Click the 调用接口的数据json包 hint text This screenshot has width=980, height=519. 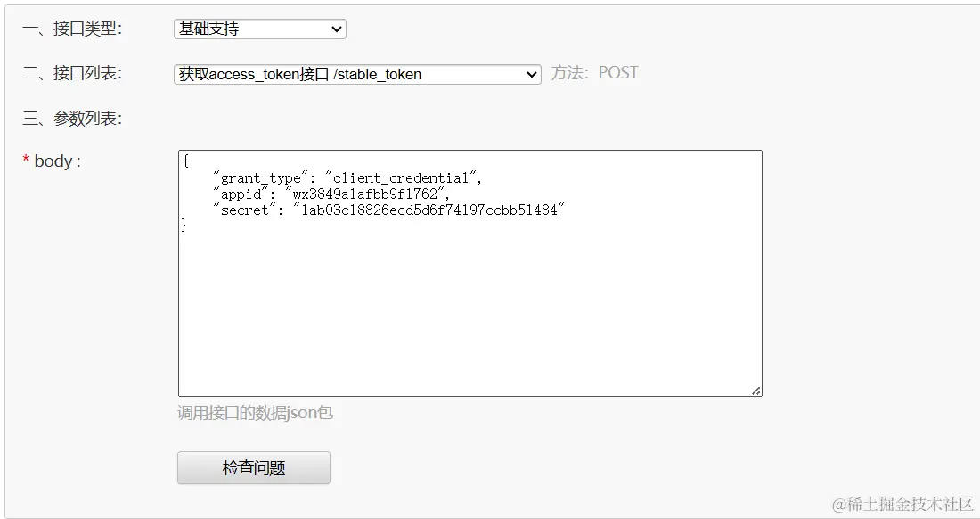point(255,413)
